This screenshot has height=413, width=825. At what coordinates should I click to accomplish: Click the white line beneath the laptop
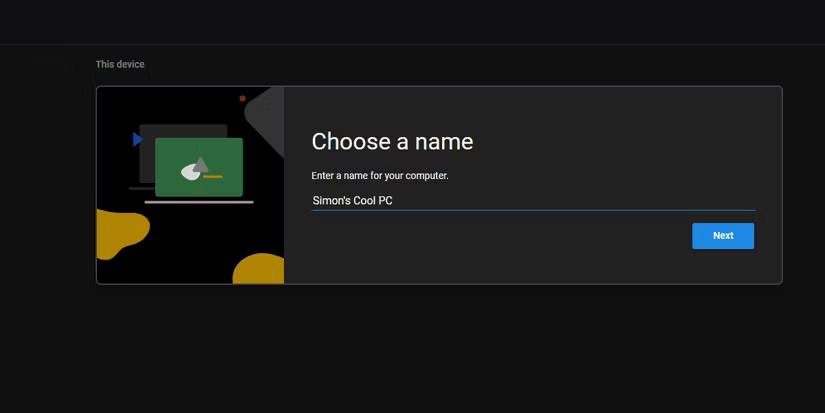(199, 202)
